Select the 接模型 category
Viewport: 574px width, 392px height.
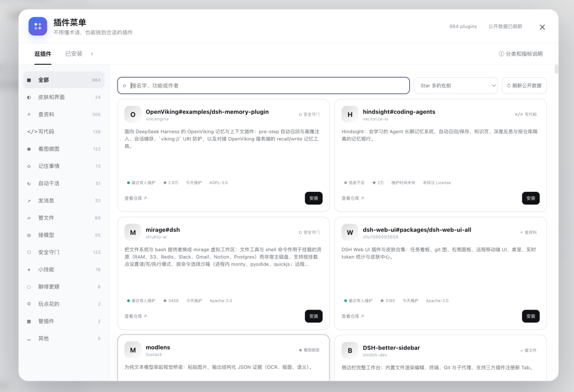tap(64, 235)
